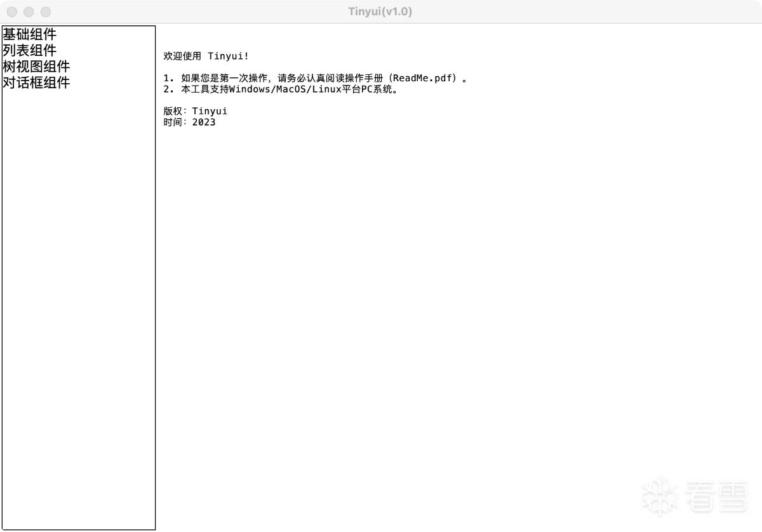
Task: Select 基础组件 in the sidebar list
Action: point(29,34)
